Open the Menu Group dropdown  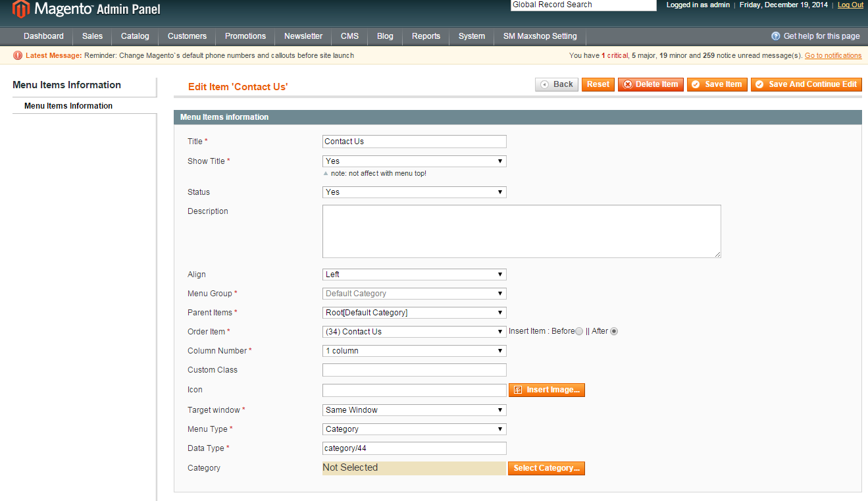(x=415, y=293)
